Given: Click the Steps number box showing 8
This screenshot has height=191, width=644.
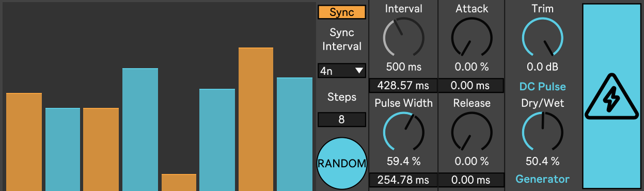Looking at the screenshot, I should (x=342, y=120).
